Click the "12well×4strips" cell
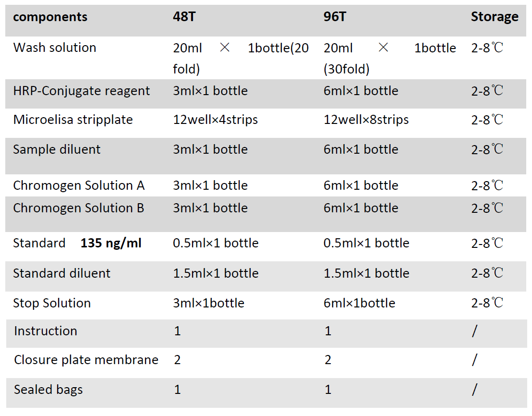The image size is (532, 416). pos(216,120)
